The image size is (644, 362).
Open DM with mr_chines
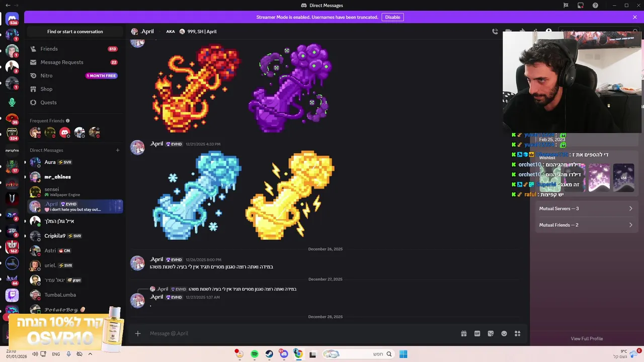pos(74,177)
